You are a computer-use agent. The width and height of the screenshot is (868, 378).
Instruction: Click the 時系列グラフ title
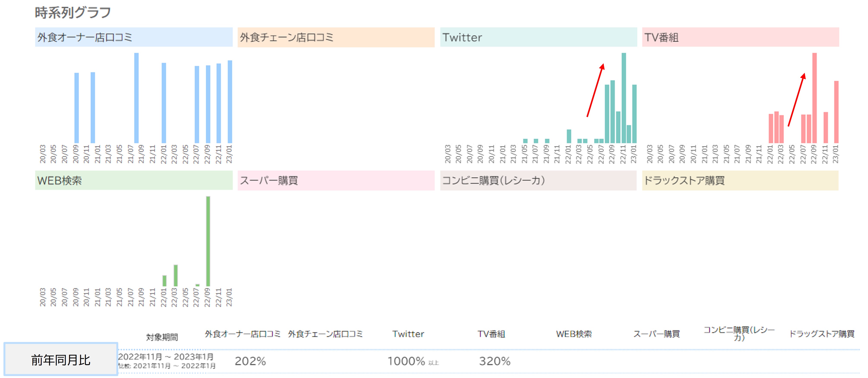pos(73,13)
